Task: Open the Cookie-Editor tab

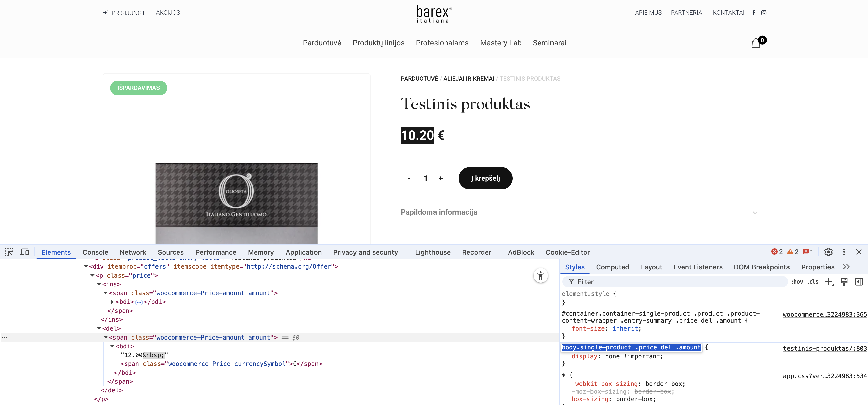Action: [567, 252]
